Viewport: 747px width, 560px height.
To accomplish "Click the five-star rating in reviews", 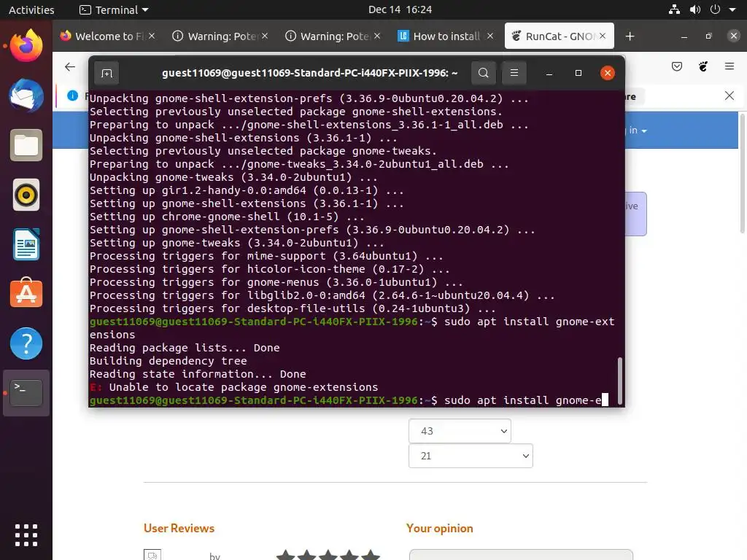I will 328,555.
